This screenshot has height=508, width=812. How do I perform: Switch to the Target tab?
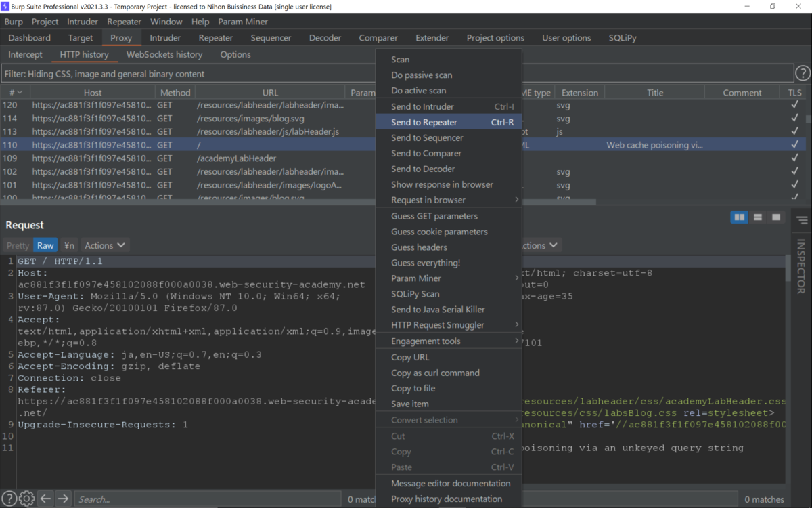click(81, 38)
